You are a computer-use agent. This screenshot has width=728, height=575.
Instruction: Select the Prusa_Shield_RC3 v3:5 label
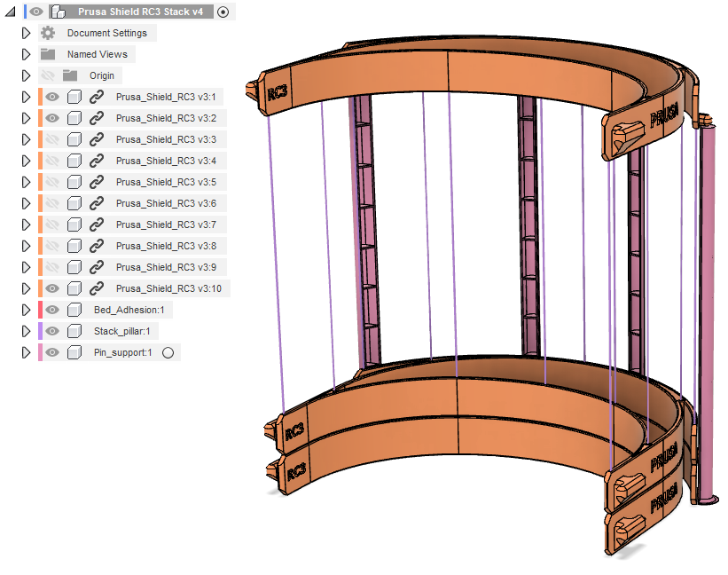click(x=166, y=182)
